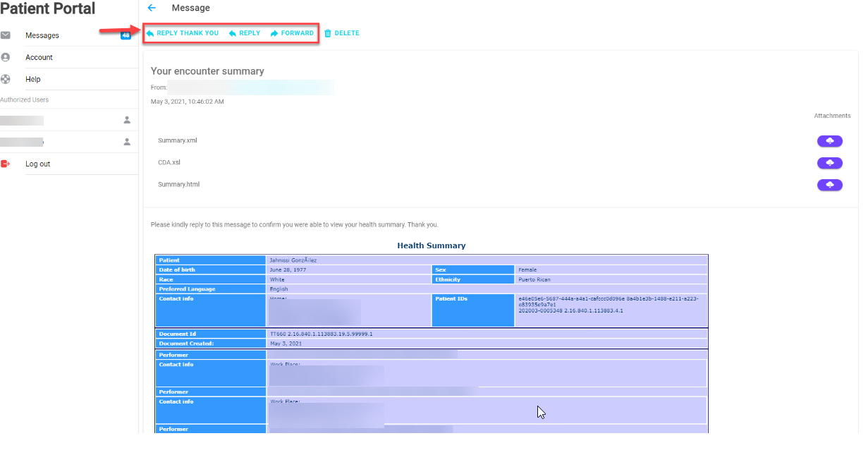Viewport: 868px width, 455px height.
Task: Click the Health Summary table title
Action: 432,245
